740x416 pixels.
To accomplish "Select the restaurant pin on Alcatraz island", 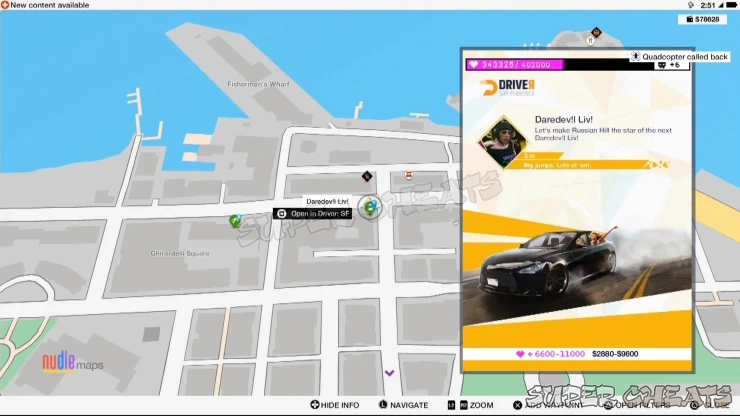I will point(590,41).
